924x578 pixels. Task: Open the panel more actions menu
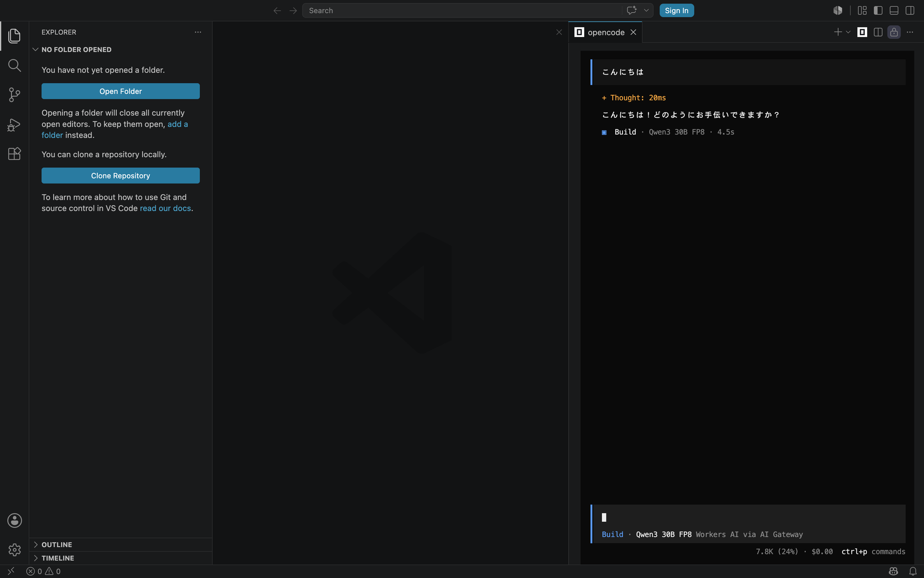coord(910,32)
